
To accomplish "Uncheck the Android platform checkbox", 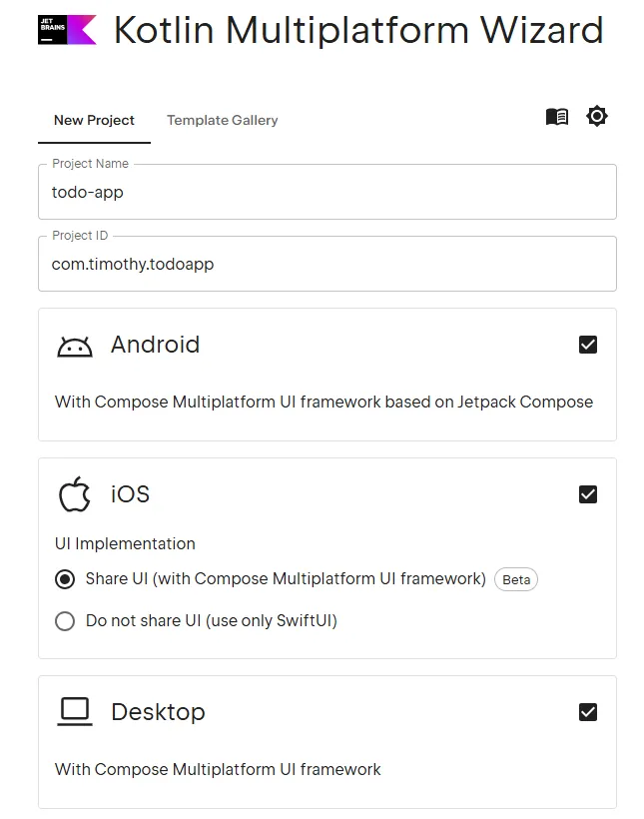I will [x=588, y=345].
